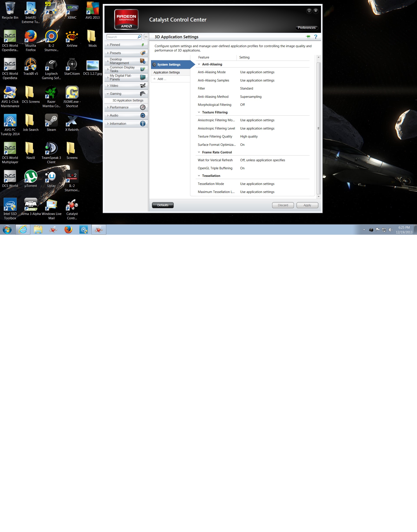417x532 pixels.
Task: Open Windows Start button
Action: tap(7, 230)
